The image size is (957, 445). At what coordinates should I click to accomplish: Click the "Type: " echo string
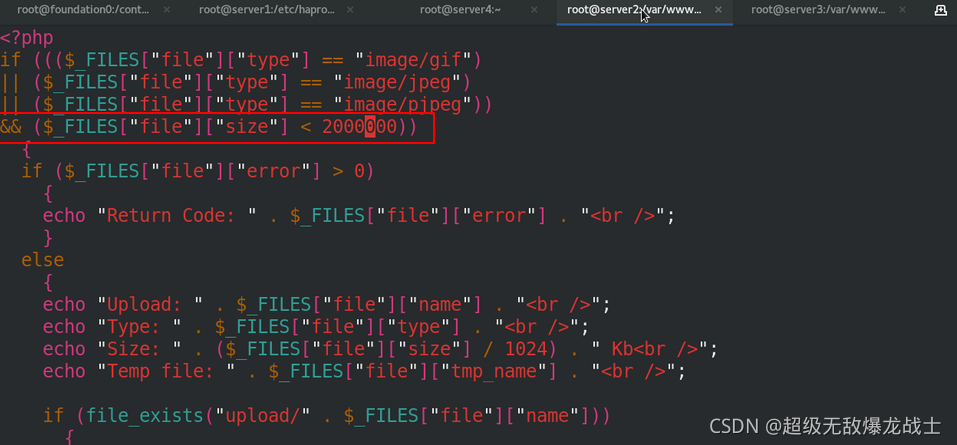pyautogui.click(x=140, y=326)
